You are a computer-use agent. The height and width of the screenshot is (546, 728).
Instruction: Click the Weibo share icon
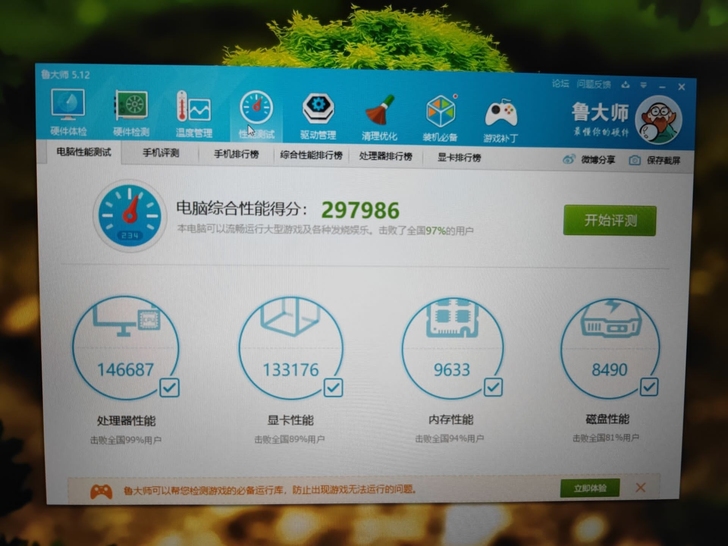(569, 160)
